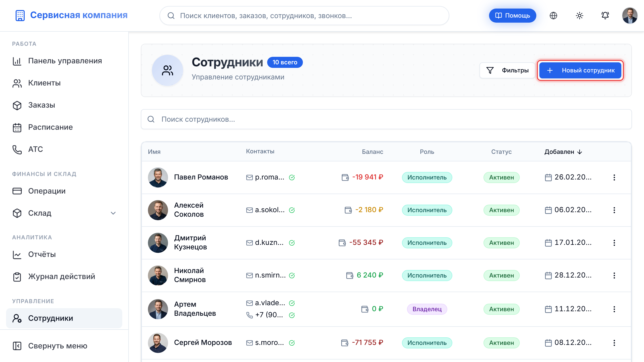Click the Владелец role badge
Image resolution: width=644 pixels, height=362 pixels.
point(427,309)
